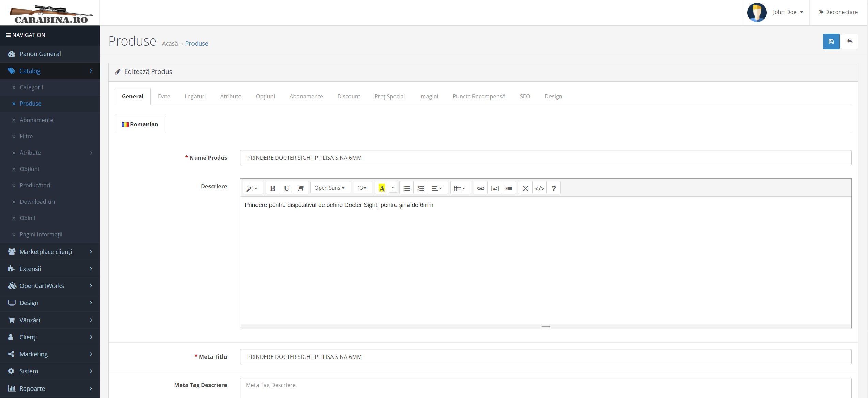Viewport: 868px width, 398px height.
Task: Insert a link using the chain icon
Action: (480, 188)
